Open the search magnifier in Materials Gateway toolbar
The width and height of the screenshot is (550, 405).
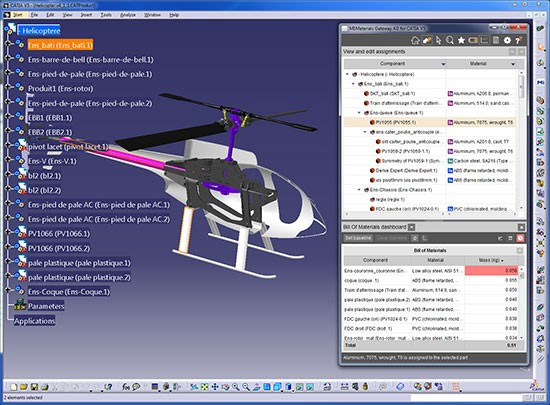(x=450, y=40)
